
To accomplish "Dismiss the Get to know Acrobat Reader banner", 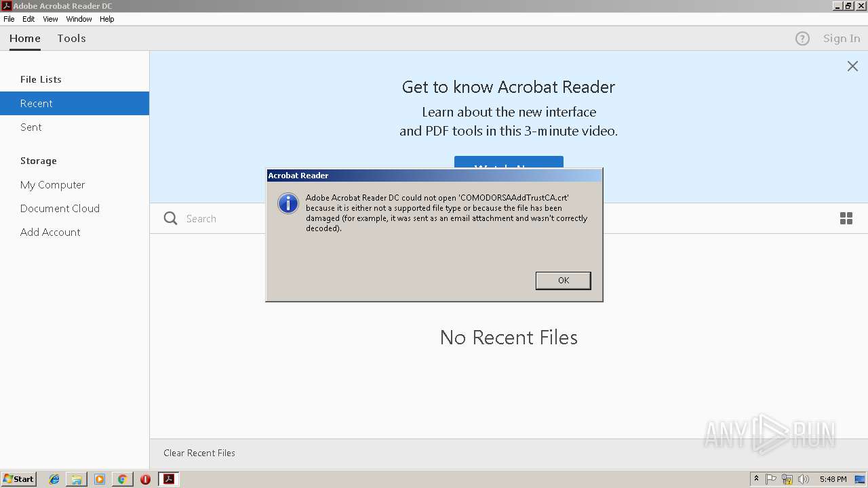I will (x=852, y=66).
